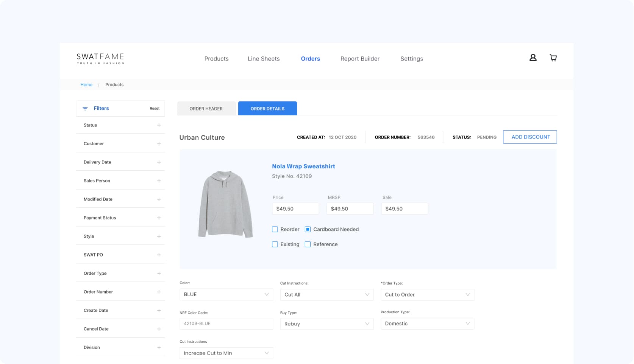634x364 pixels.
Task: Expand the Customer filter
Action: [x=120, y=143]
